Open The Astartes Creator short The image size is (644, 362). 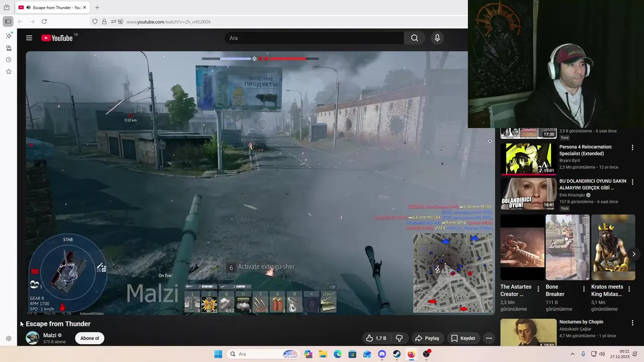tap(522, 247)
